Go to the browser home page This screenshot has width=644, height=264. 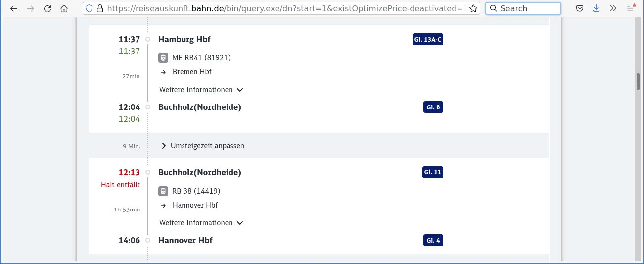click(64, 8)
